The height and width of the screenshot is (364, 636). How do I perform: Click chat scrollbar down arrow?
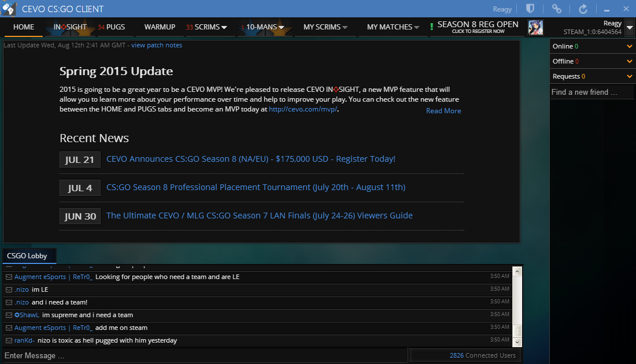(517, 342)
